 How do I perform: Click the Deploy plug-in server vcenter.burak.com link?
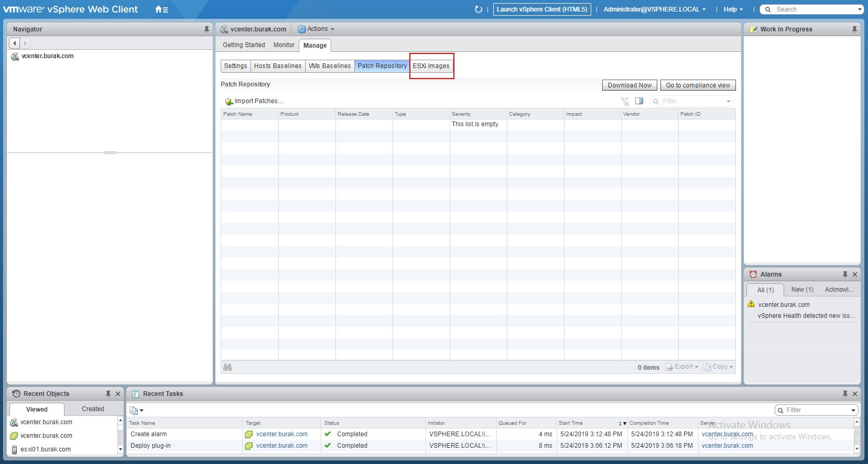pos(727,446)
